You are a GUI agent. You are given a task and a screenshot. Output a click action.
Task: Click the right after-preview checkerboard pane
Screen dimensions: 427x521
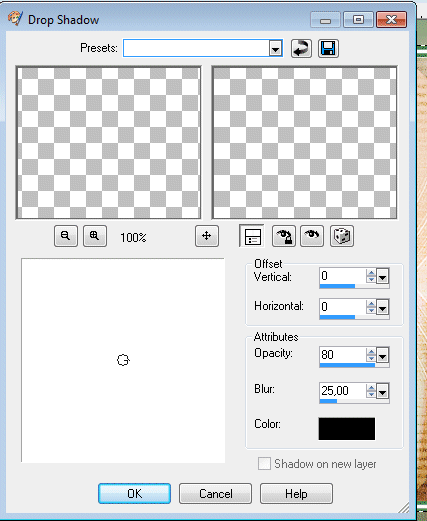point(304,142)
